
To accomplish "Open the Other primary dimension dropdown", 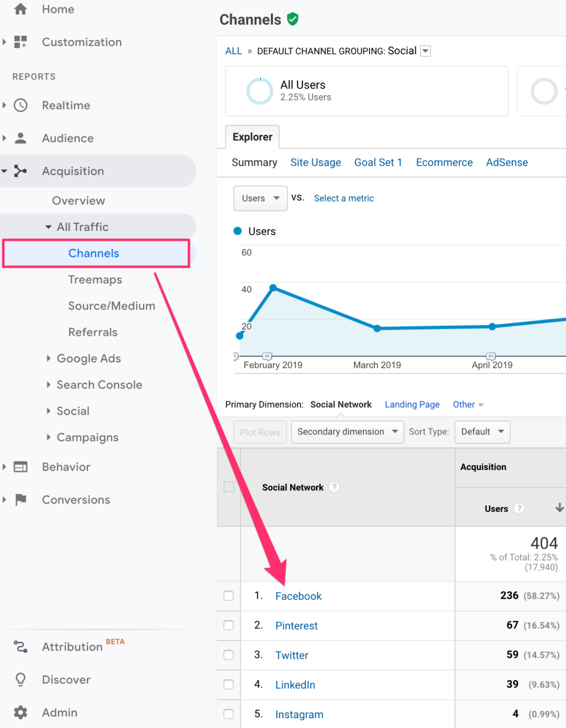I will [x=468, y=404].
